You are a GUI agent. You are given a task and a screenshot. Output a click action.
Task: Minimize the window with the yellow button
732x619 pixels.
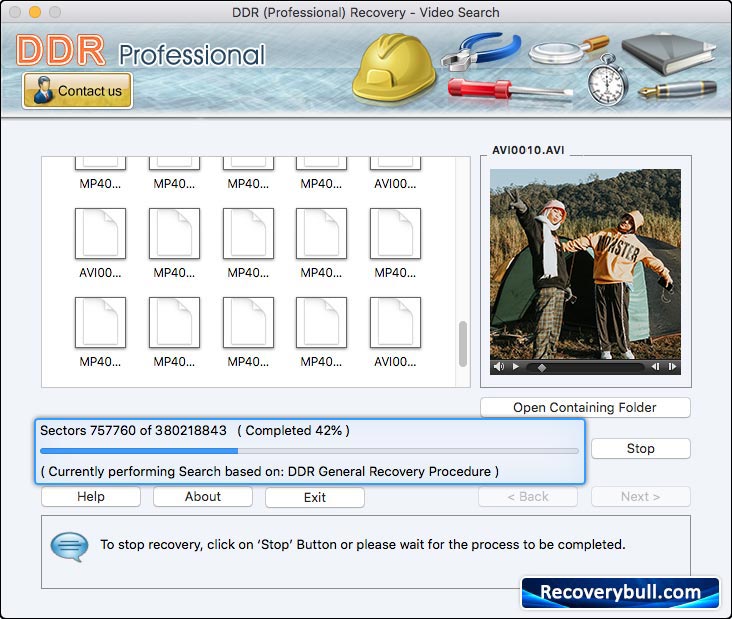[x=35, y=12]
